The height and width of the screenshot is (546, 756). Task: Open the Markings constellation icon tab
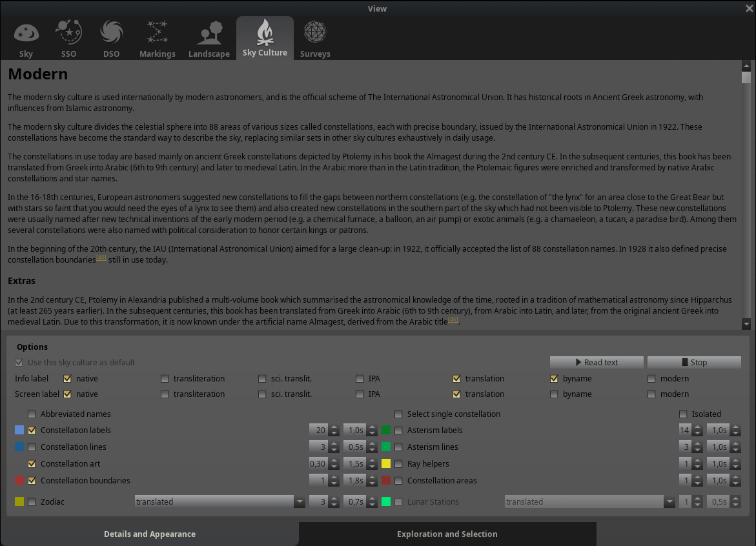(x=157, y=32)
